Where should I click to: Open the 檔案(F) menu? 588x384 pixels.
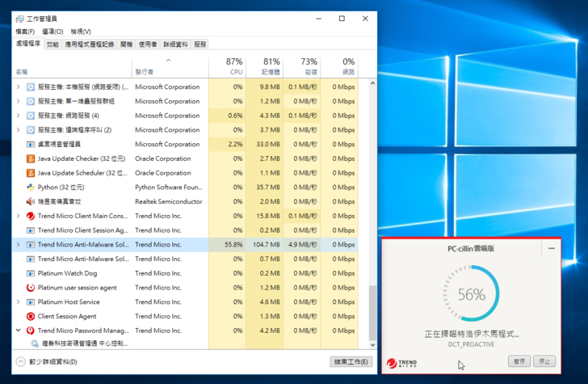point(27,32)
